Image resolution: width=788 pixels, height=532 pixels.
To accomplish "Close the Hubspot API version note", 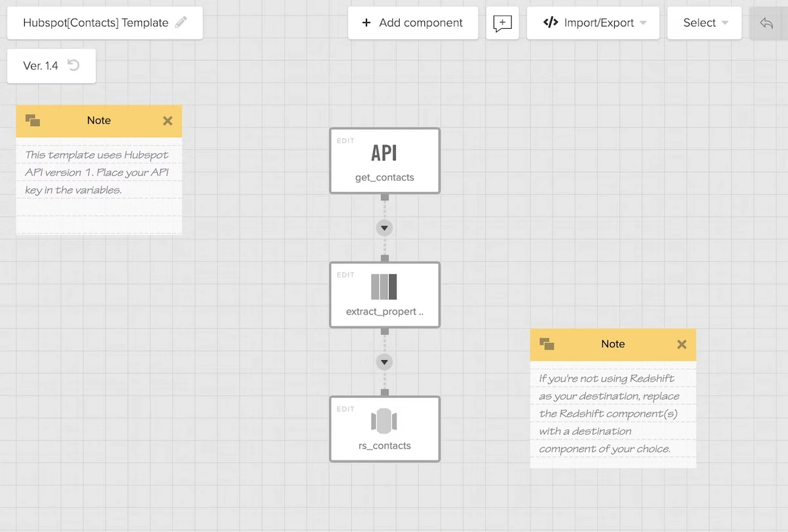I will (x=167, y=121).
